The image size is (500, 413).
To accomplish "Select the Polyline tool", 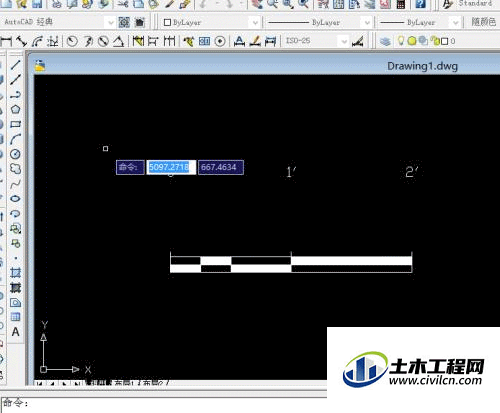I will pos(15,95).
